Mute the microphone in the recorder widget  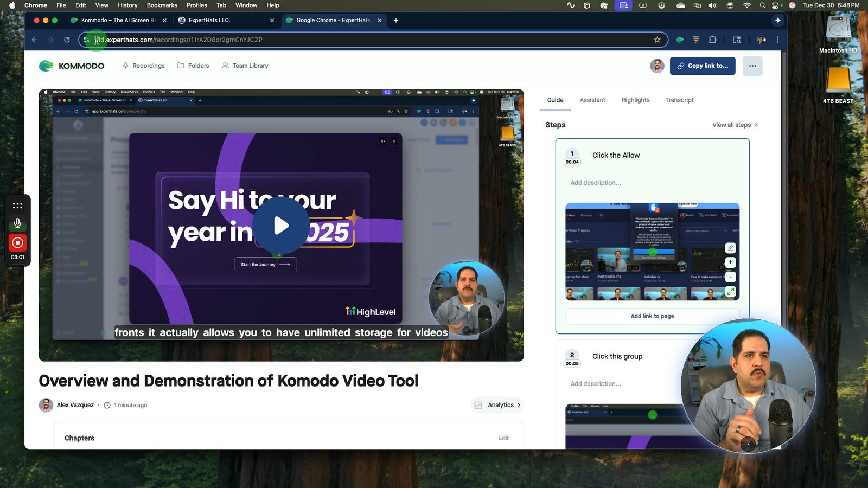click(17, 223)
